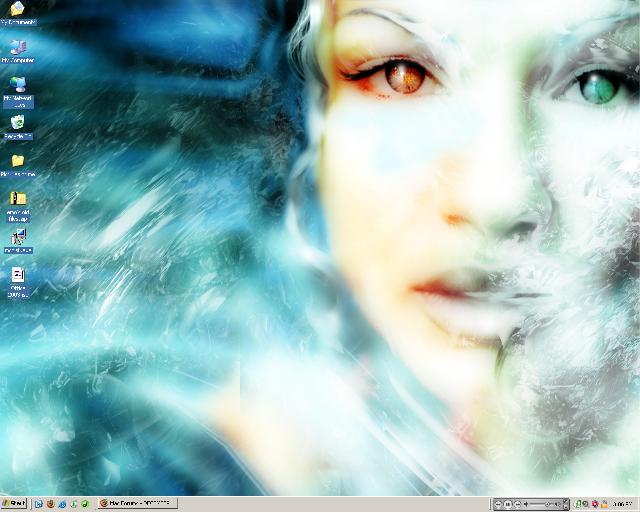Select the Office 2003 document desktop icon
Image resolution: width=640 pixels, height=513 pixels.
point(18,282)
